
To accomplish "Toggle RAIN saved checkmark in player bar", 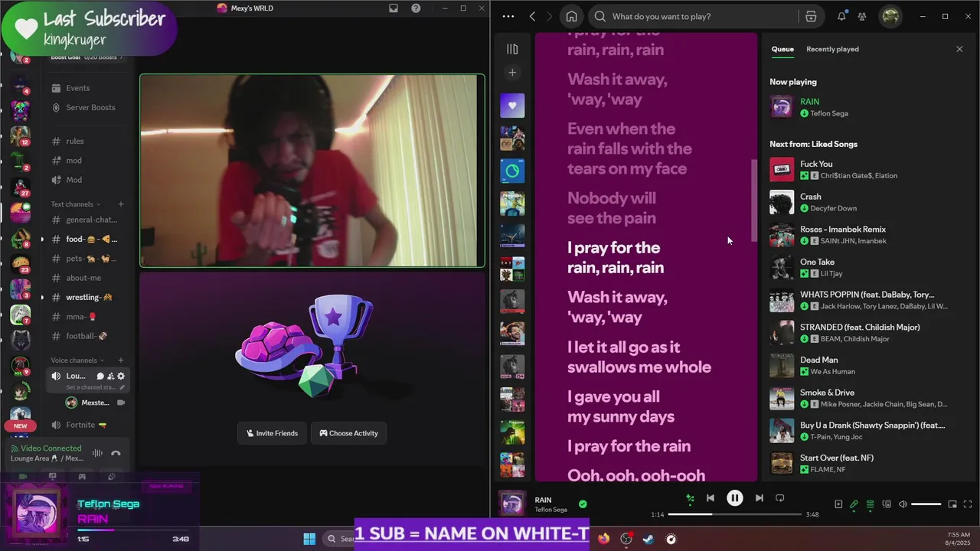I will pyautogui.click(x=583, y=504).
